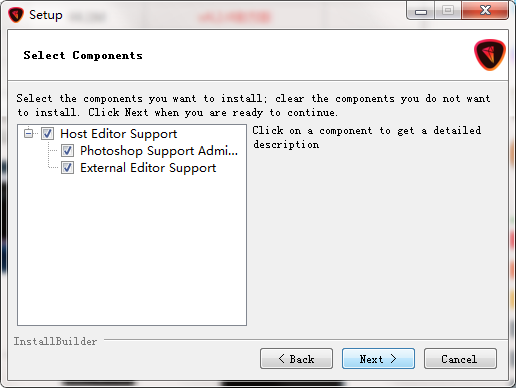Screen dimensions: 516x388
Task: Click the component description text area
Action: [367, 137]
